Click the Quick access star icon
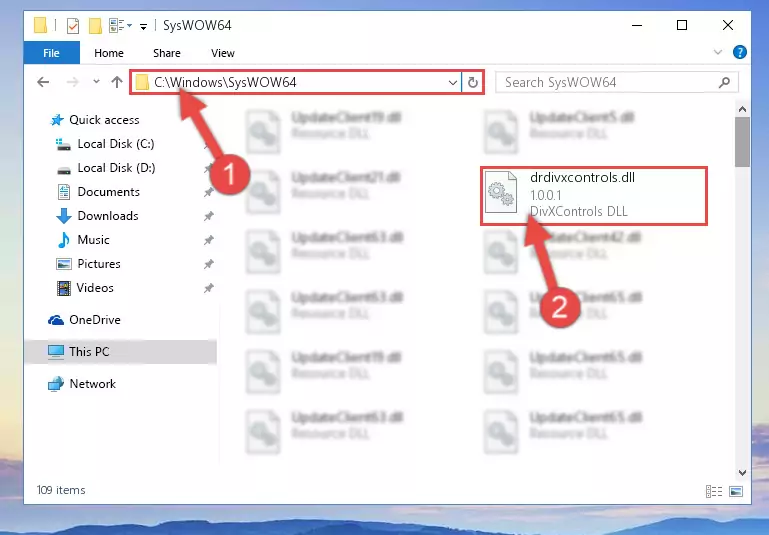This screenshot has width=769, height=535. [57, 120]
